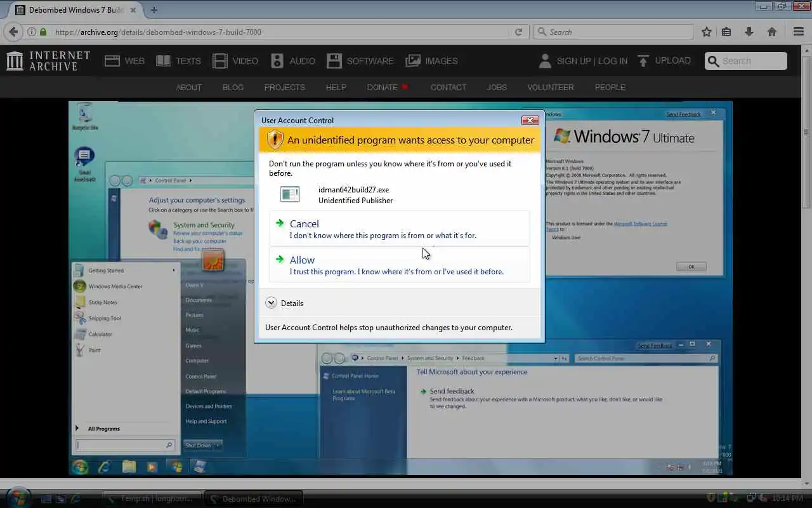The image size is (812, 508).
Task: Open the BLOG menu item
Action: tap(233, 88)
